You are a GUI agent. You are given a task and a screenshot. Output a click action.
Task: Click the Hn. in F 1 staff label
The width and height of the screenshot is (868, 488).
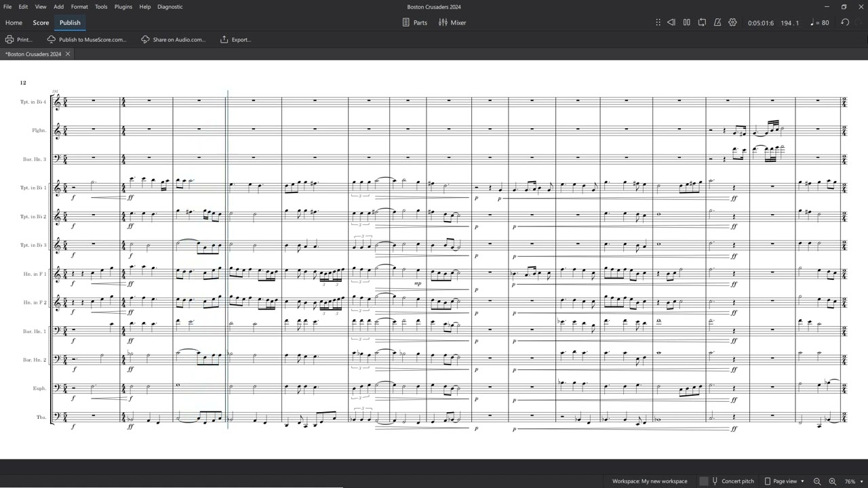click(x=35, y=274)
